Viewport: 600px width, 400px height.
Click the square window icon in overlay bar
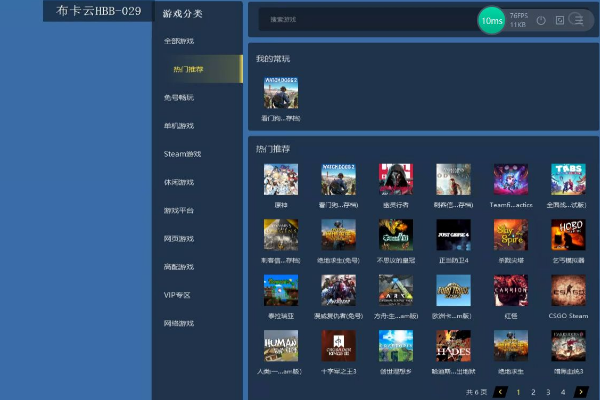click(559, 20)
